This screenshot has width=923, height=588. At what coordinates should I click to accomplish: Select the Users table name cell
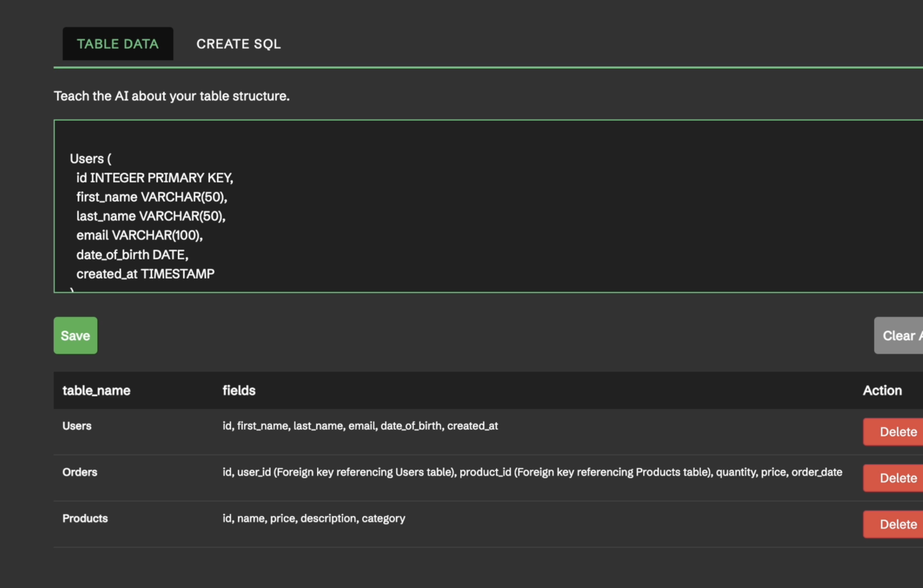(77, 426)
